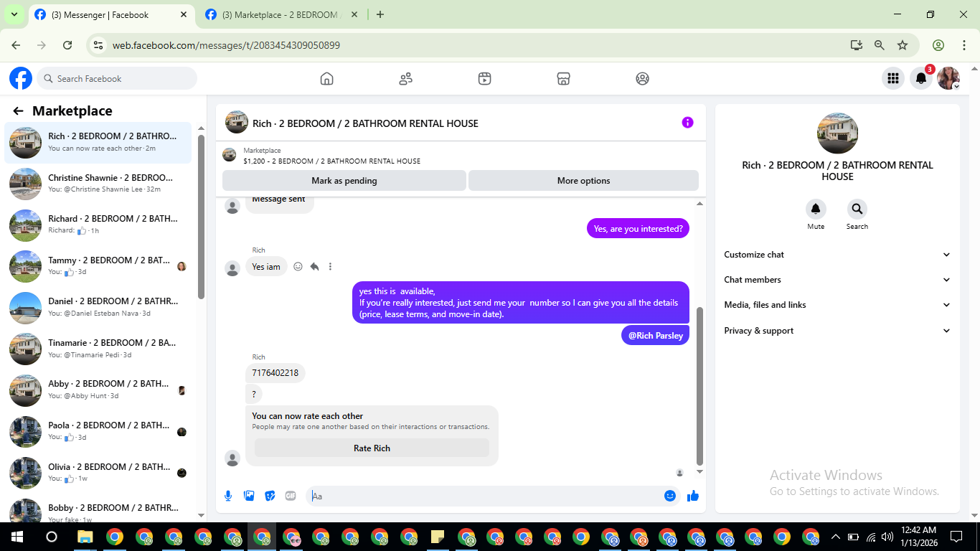React to the 'Yes iam' message
This screenshot has height=551, width=980.
point(298,267)
